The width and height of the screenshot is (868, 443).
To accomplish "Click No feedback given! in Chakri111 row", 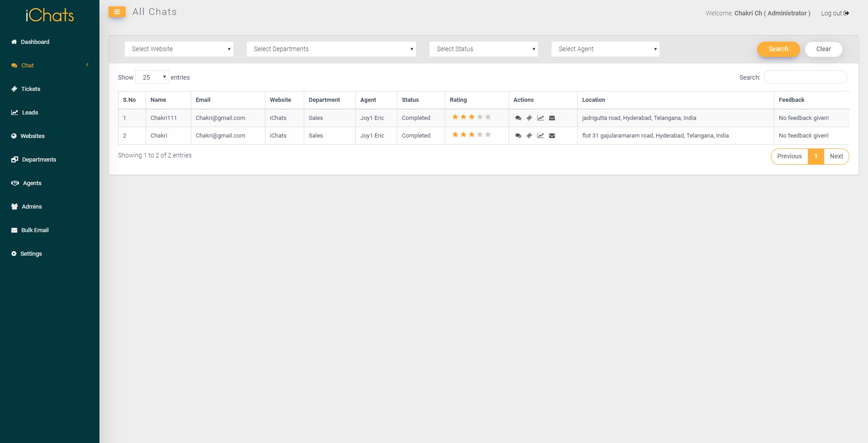I will tap(804, 118).
